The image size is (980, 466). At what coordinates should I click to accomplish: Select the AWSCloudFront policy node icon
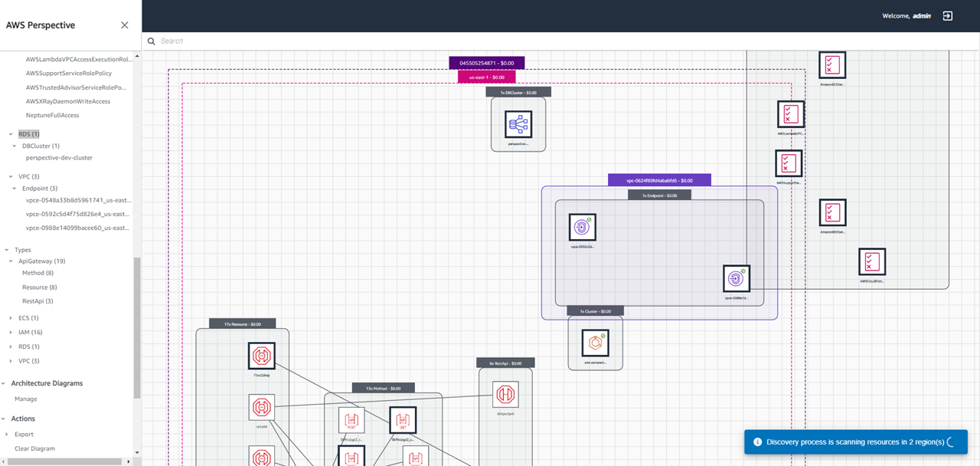click(x=872, y=261)
